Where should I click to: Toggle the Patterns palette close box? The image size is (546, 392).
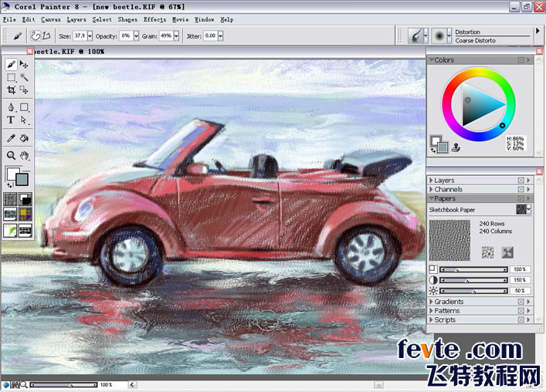521,311
